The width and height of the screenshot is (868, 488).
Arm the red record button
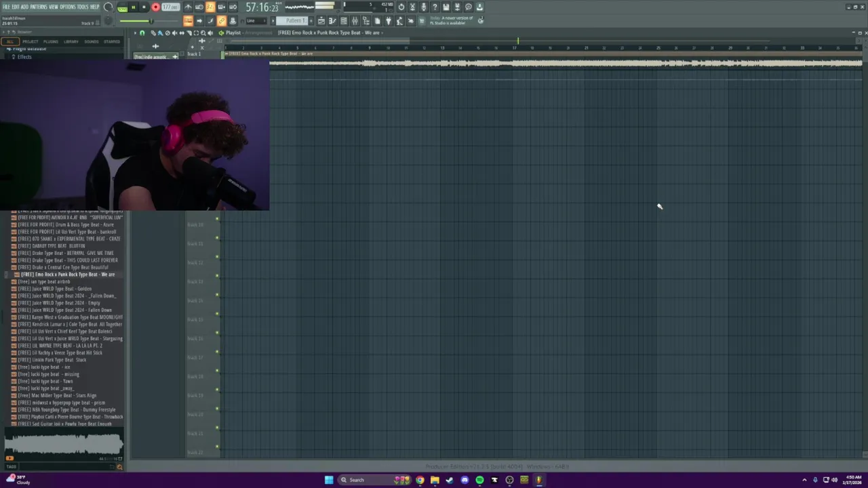click(155, 7)
